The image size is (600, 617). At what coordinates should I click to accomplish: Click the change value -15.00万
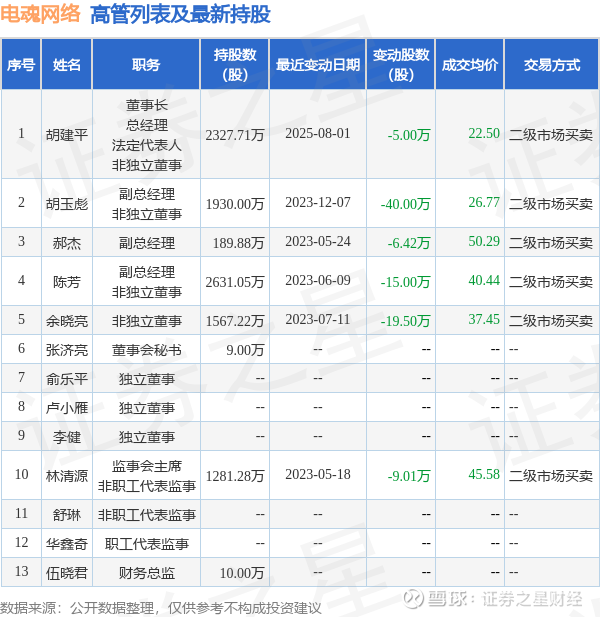[405, 282]
